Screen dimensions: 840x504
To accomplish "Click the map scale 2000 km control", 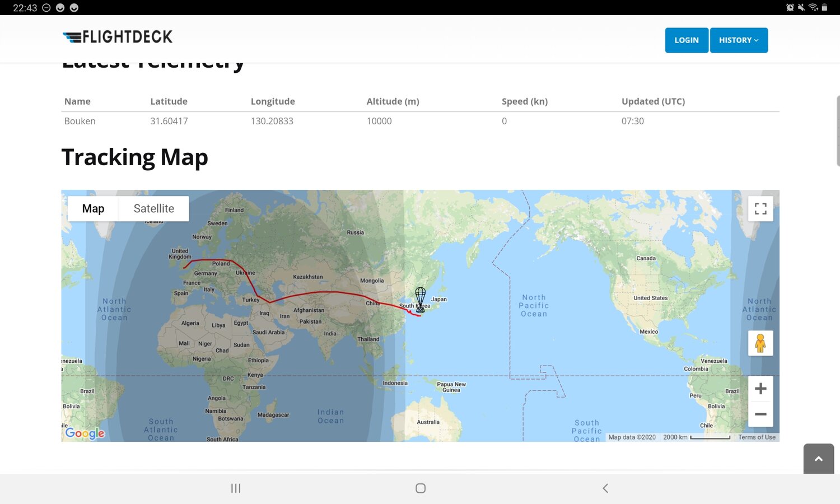I will [x=696, y=437].
